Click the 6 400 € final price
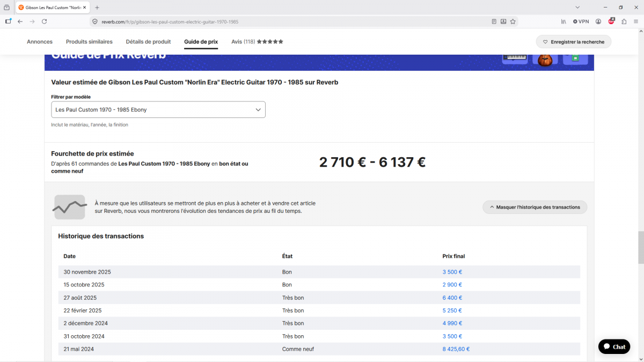Image resolution: width=644 pixels, height=362 pixels. pyautogui.click(x=452, y=298)
